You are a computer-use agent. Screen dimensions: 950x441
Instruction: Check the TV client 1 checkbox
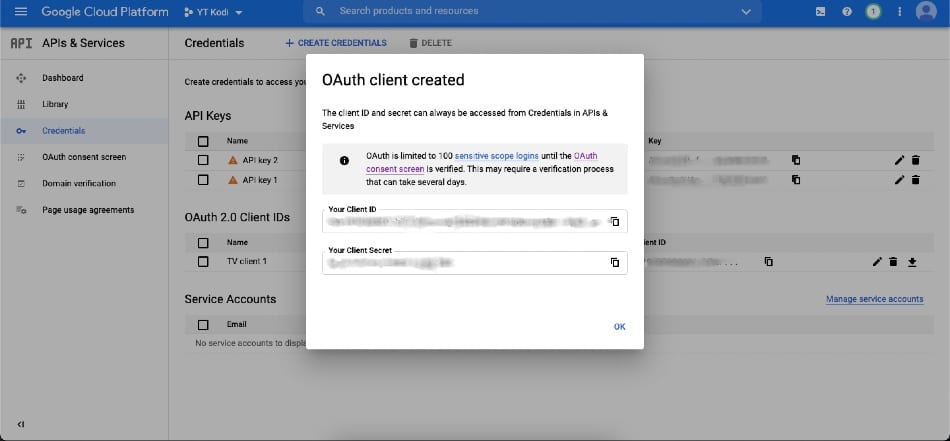point(203,262)
